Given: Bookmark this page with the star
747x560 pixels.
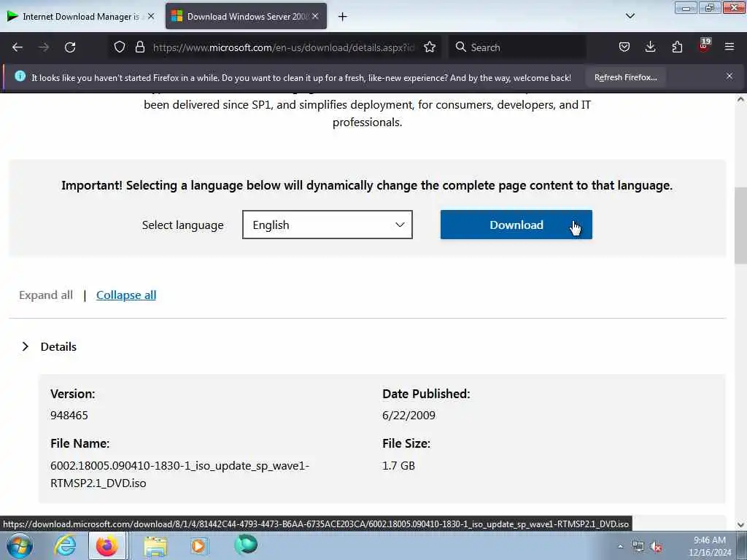Looking at the screenshot, I should tap(430, 47).
